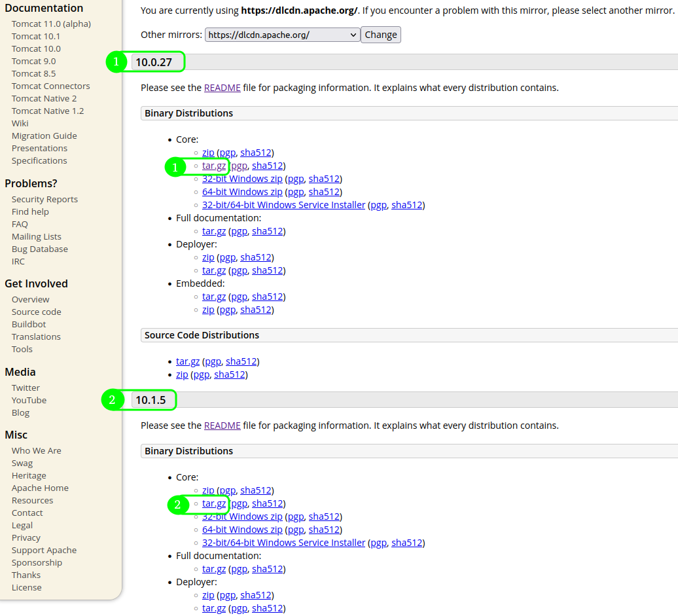Image resolution: width=678 pixels, height=616 pixels.
Task: Open the Other mirrors dropdown
Action: coord(282,35)
